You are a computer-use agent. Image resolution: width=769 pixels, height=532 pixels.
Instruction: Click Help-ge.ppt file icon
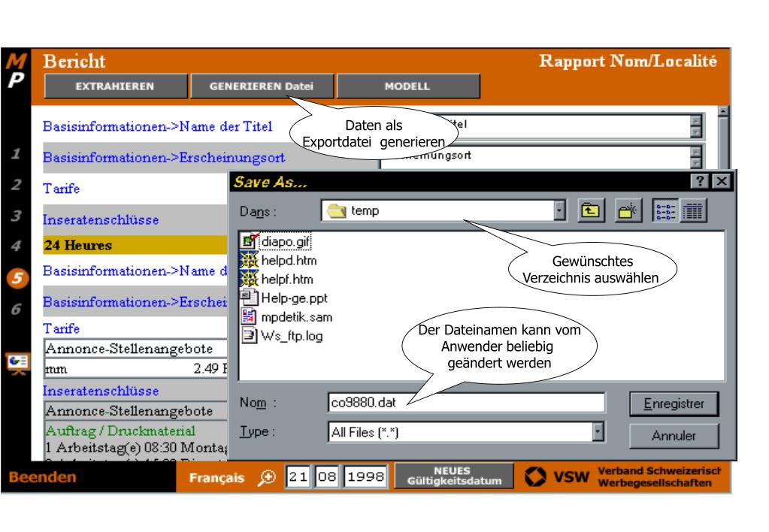pyautogui.click(x=249, y=298)
